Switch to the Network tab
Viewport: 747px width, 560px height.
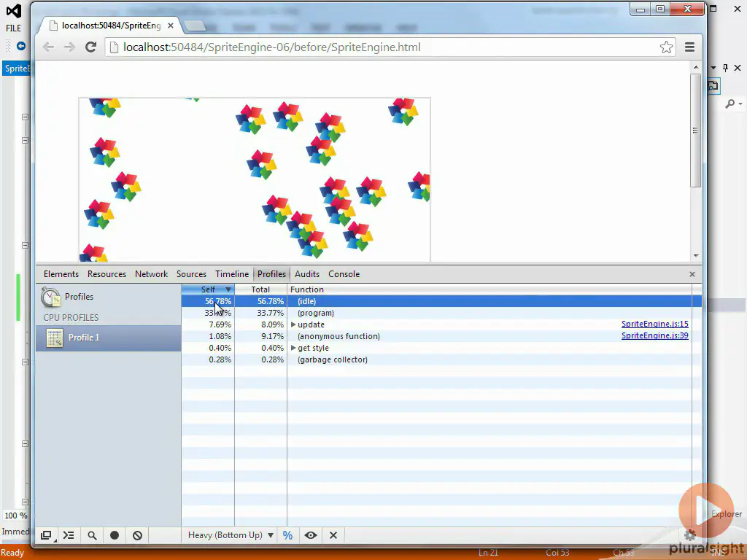pyautogui.click(x=151, y=274)
